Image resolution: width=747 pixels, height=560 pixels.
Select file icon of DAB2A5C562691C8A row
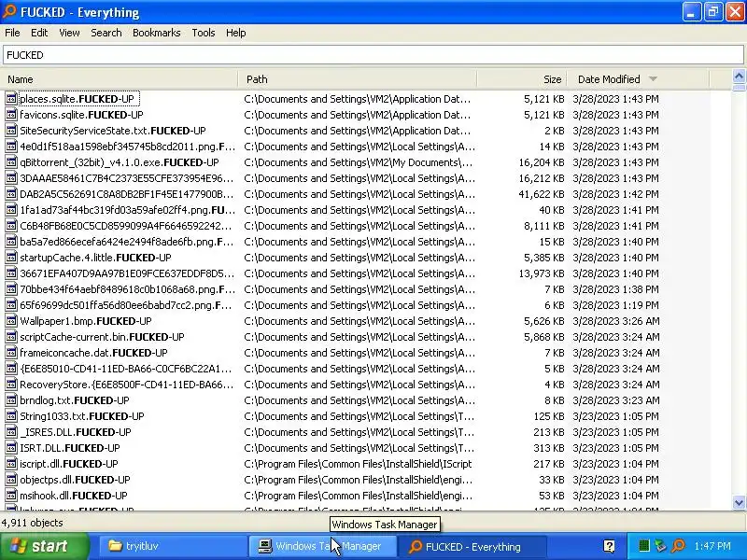(11, 194)
